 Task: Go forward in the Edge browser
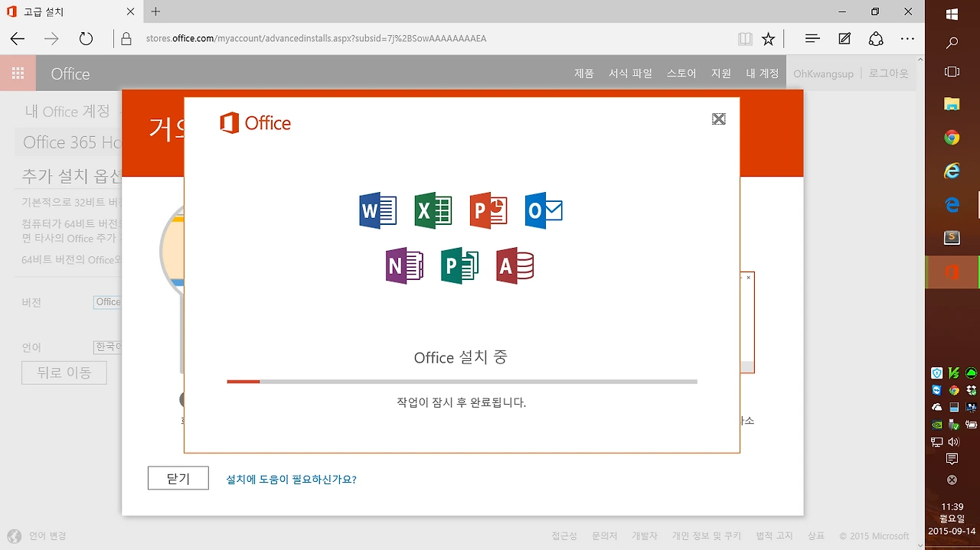(x=51, y=39)
